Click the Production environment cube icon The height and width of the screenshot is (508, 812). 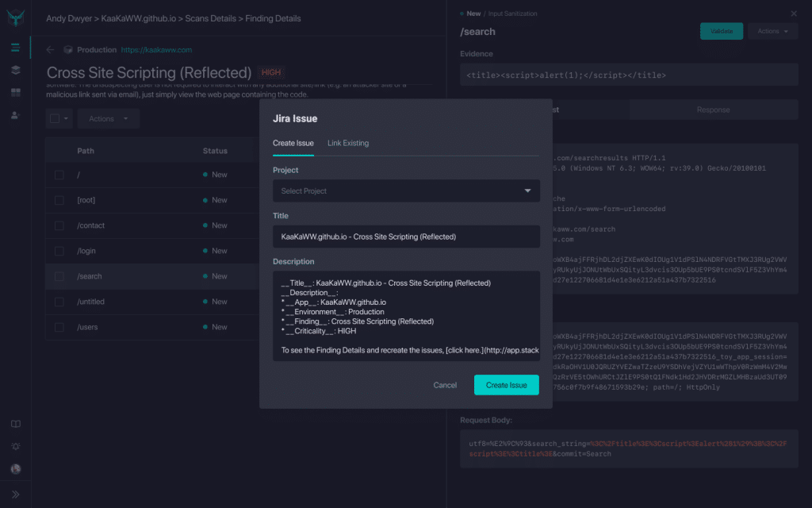pos(68,50)
